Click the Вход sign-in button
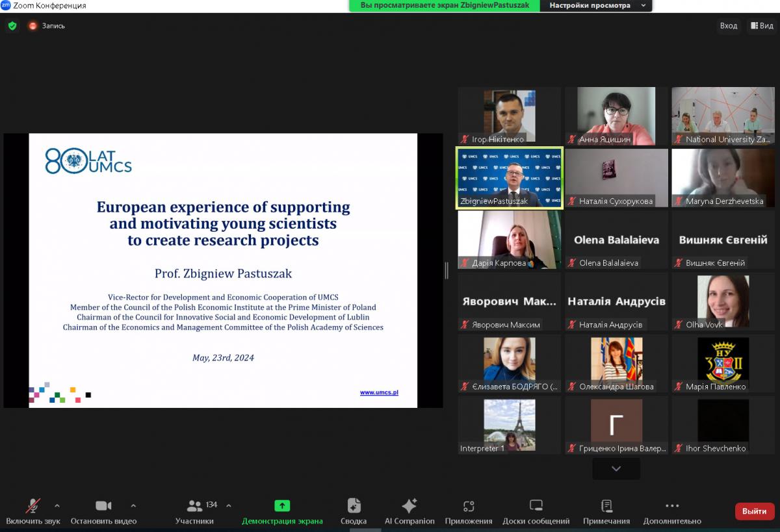This screenshot has height=532, width=780. (x=729, y=26)
